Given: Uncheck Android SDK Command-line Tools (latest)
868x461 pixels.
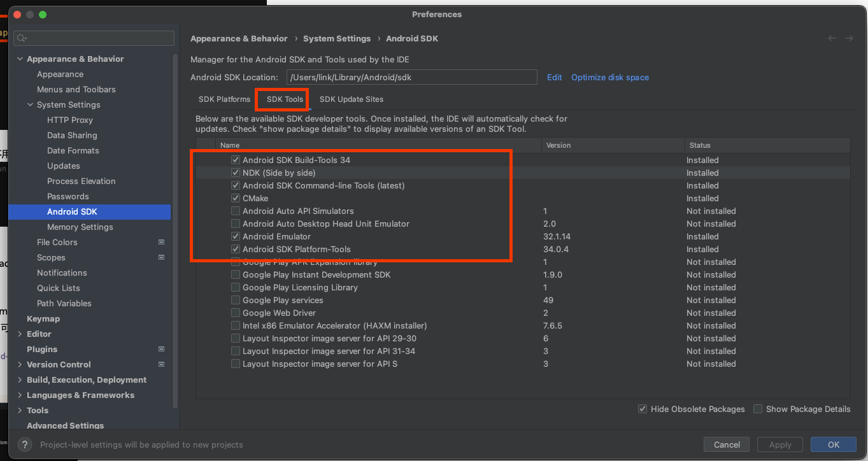Looking at the screenshot, I should [236, 185].
